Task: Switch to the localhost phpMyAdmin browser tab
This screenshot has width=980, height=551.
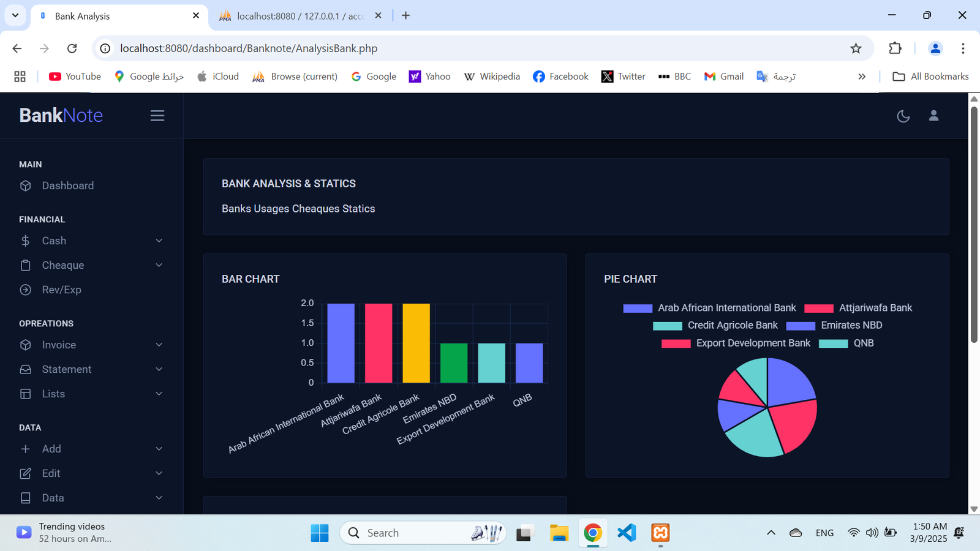Action: [300, 16]
